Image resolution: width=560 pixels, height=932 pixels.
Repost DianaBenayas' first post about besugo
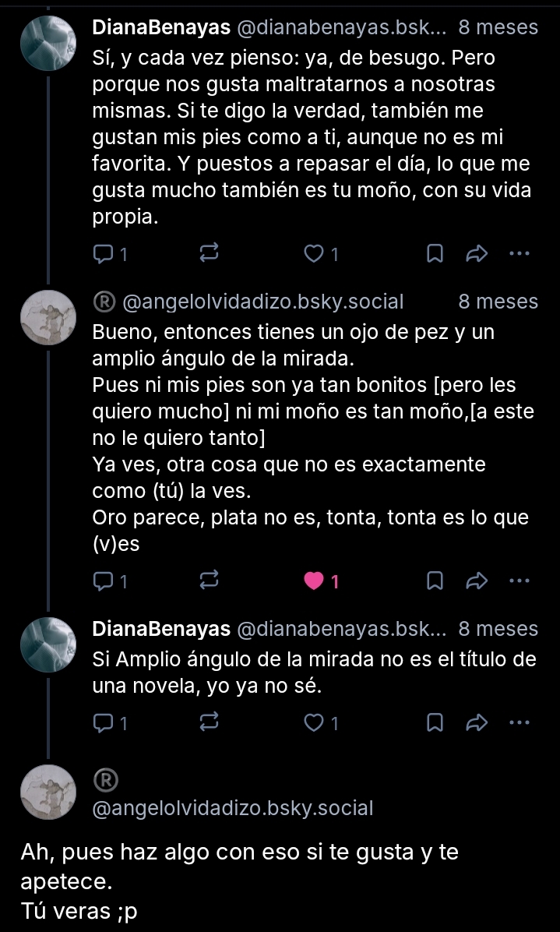coord(209,253)
